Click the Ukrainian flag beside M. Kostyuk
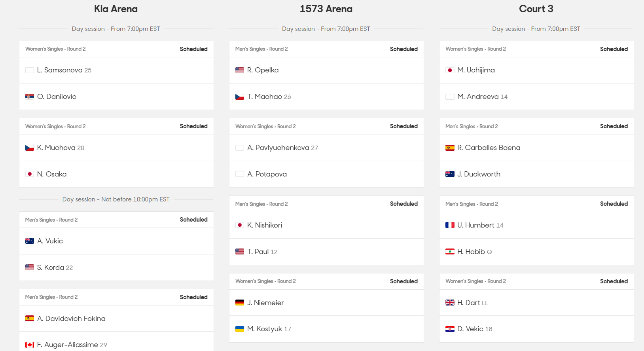 (x=240, y=329)
